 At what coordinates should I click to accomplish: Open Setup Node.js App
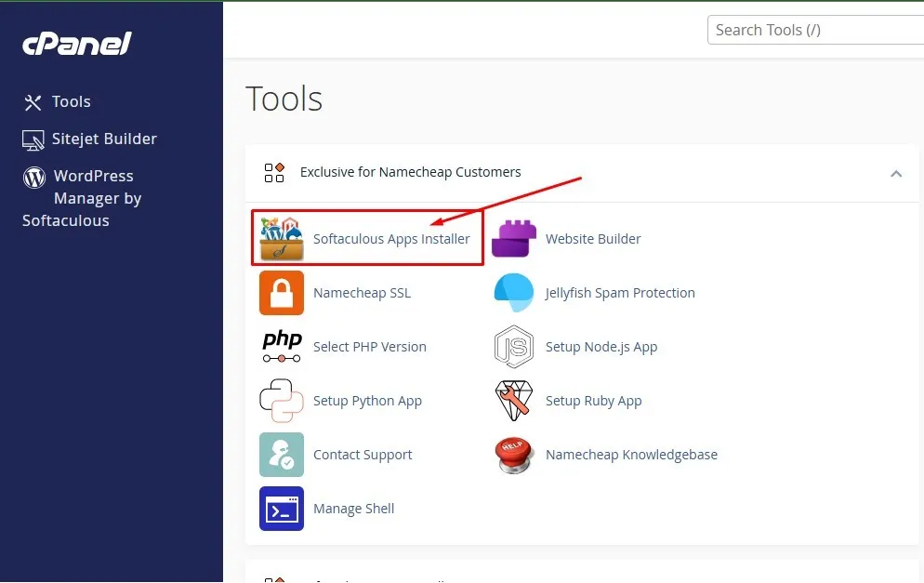point(602,347)
